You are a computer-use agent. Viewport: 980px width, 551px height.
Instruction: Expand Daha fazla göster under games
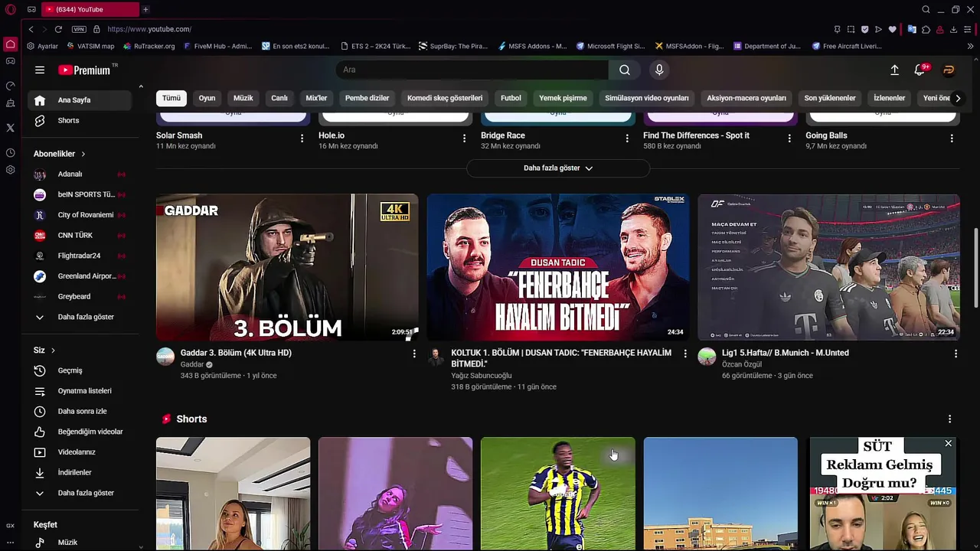(x=557, y=168)
